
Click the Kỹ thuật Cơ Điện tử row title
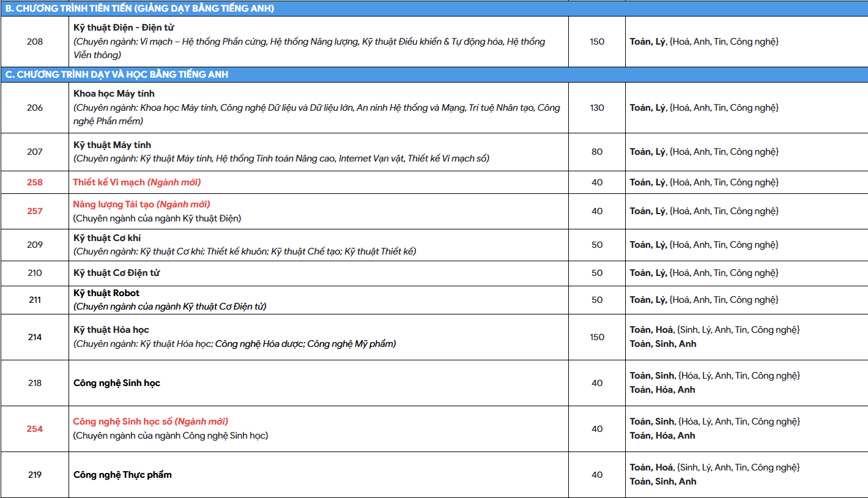click(x=116, y=273)
